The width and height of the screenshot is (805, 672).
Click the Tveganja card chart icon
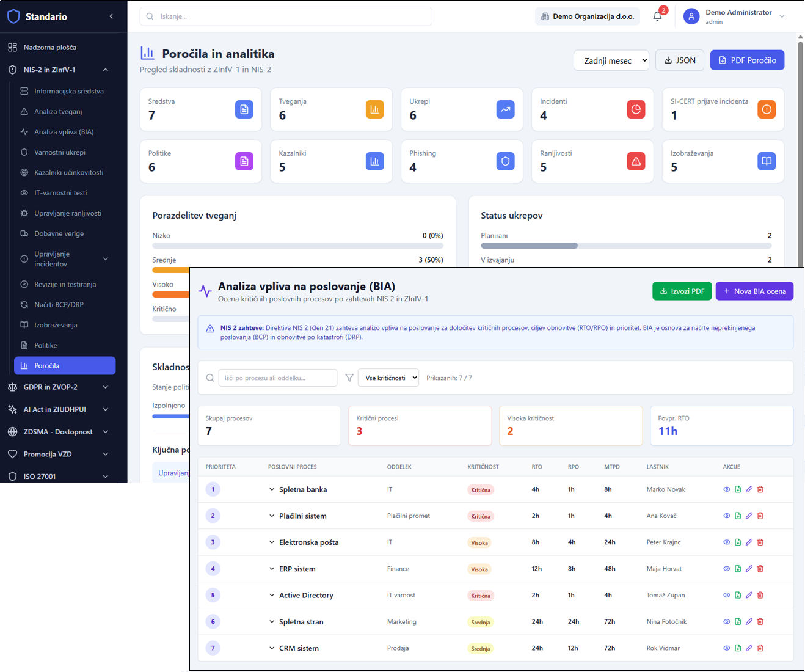375,109
